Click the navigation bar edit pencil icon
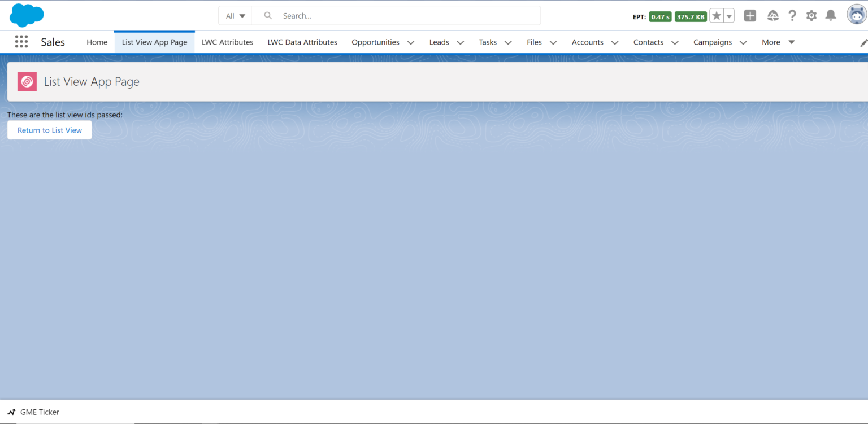 click(x=863, y=42)
